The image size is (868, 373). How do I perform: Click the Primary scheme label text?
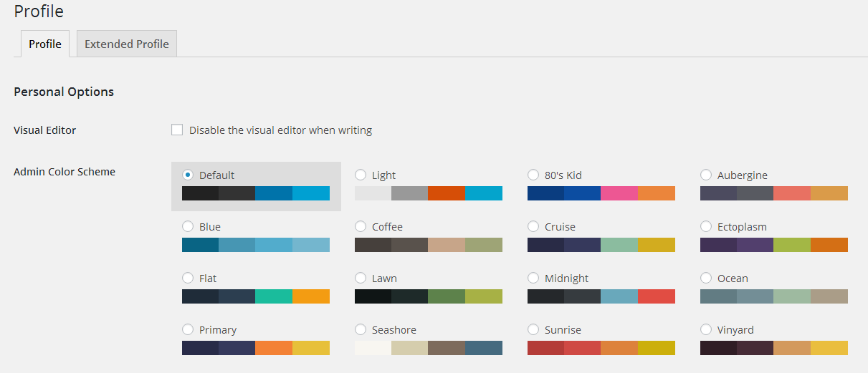218,330
